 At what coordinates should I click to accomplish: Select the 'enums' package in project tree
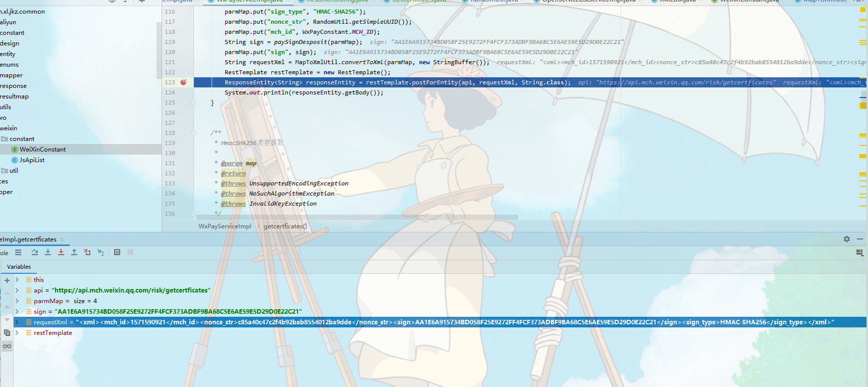[x=9, y=65]
